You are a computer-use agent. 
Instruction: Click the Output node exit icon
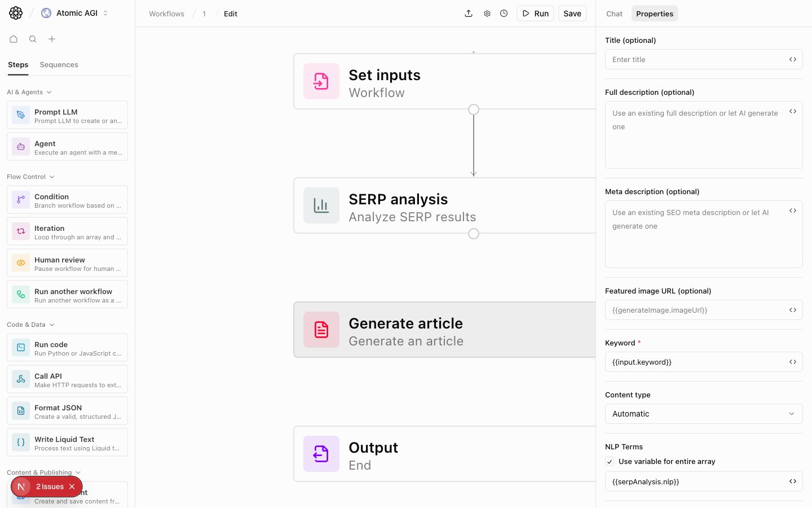(x=321, y=454)
